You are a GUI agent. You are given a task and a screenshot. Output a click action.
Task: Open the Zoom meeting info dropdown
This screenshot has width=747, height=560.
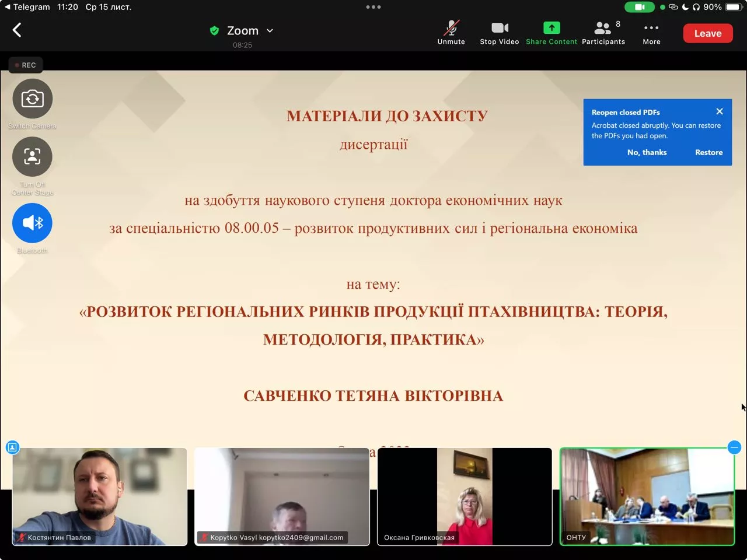[269, 30]
